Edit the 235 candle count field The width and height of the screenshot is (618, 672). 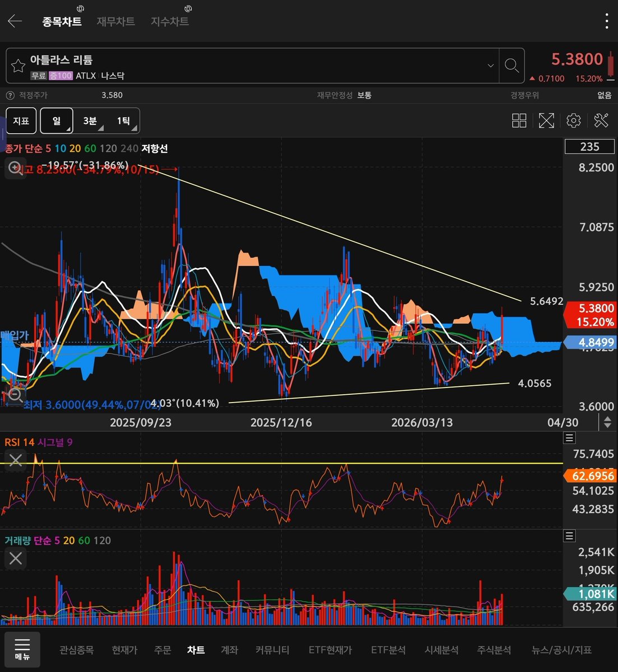589,147
